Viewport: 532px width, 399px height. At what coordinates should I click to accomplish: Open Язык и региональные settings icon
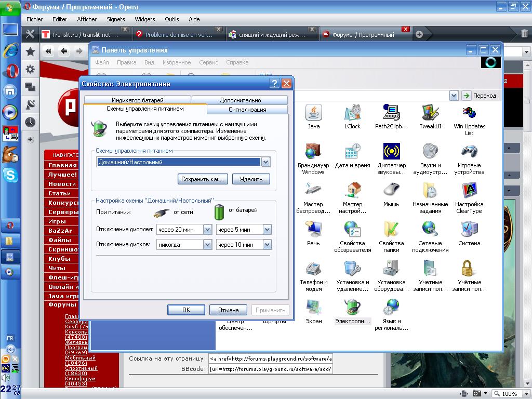pos(391,308)
